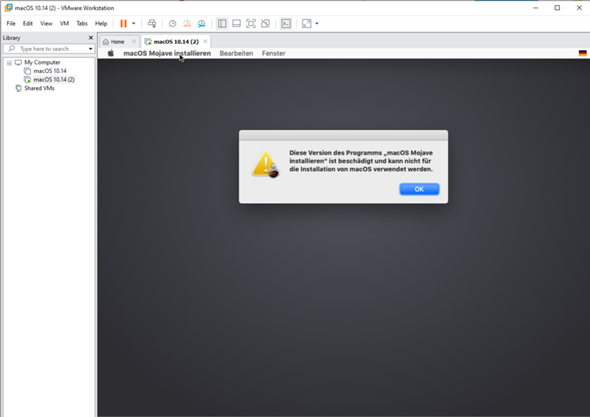The image size is (590, 417).
Task: Click the search magnifier icon in library
Action: point(12,49)
